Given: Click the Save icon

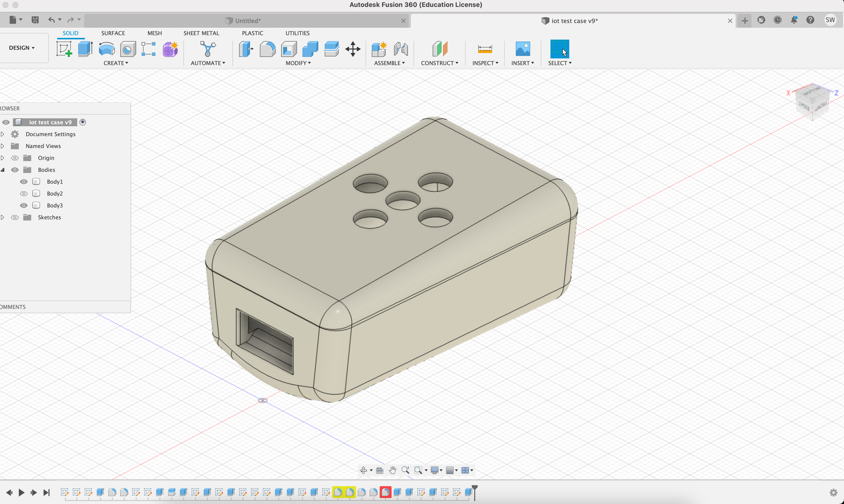Looking at the screenshot, I should 35,20.
